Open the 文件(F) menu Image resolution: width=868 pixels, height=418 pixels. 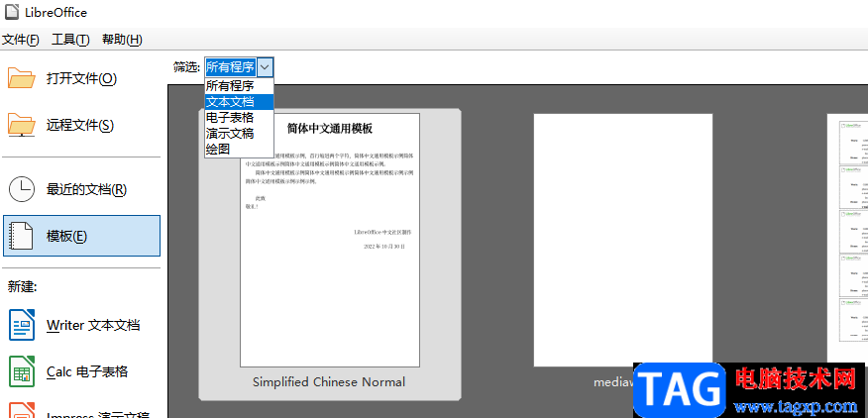click(21, 40)
